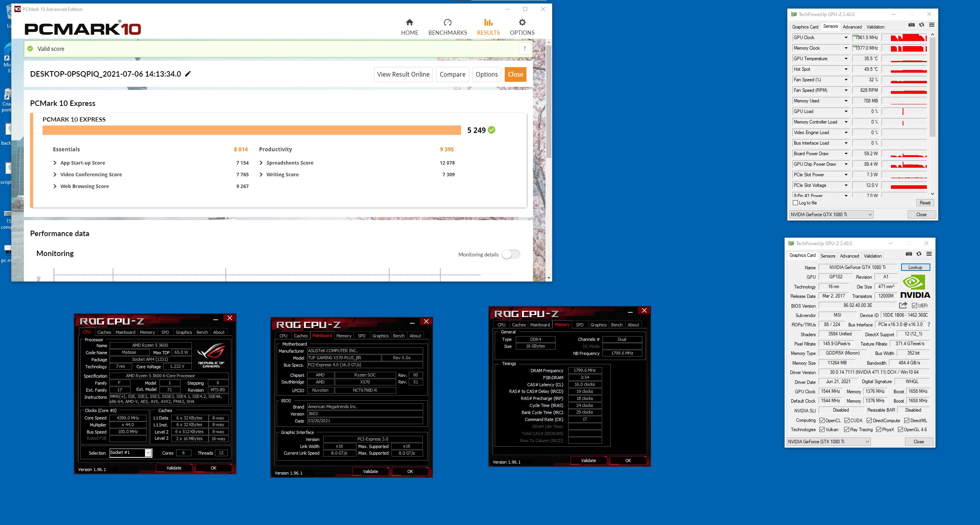This screenshot has height=525, width=980.
Task: Switch to Validation tab in GPU-Z Sensors window
Action: (x=875, y=27)
